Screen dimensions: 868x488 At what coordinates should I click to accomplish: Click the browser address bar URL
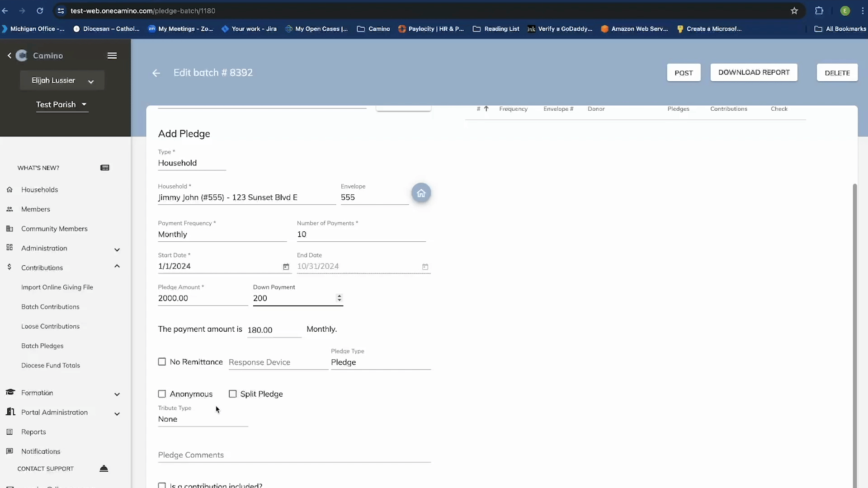coord(143,10)
